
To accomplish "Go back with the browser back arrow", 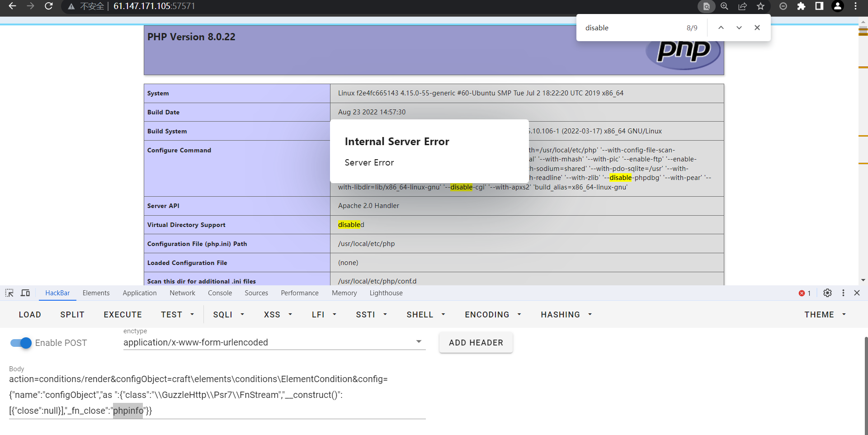I will [x=13, y=6].
